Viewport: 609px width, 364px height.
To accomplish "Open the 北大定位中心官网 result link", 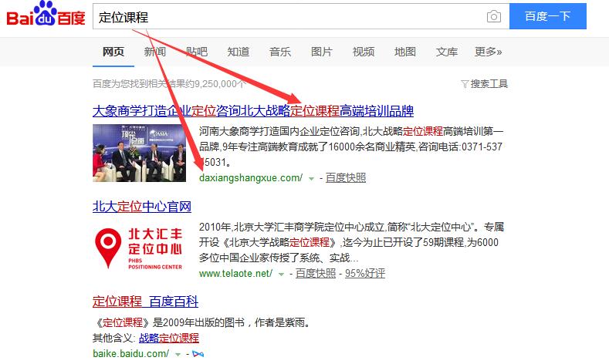I will (x=141, y=207).
